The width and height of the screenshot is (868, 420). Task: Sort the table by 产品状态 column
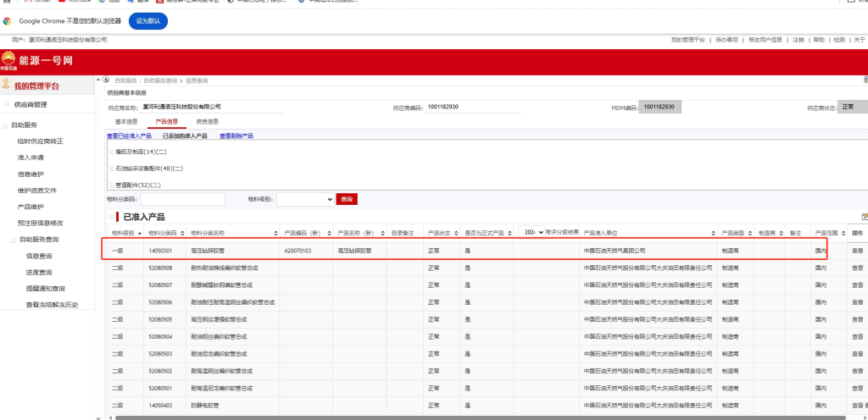(x=457, y=232)
